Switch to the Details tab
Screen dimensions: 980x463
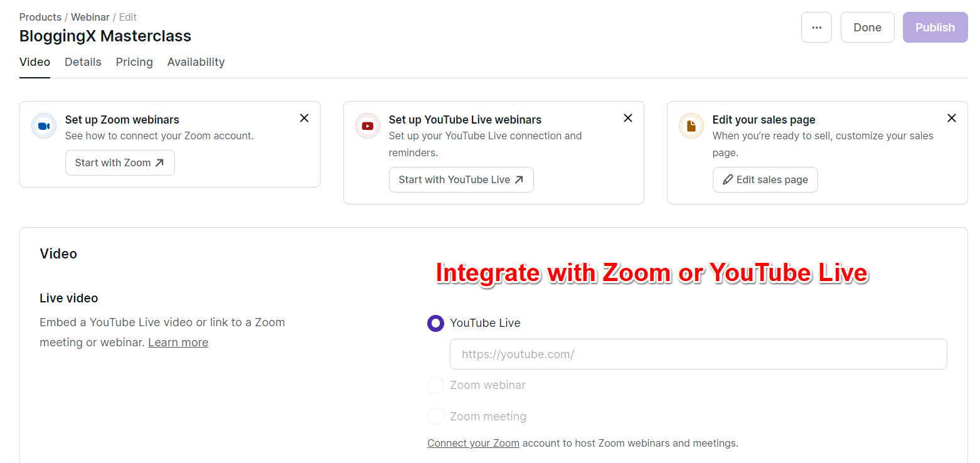83,61
